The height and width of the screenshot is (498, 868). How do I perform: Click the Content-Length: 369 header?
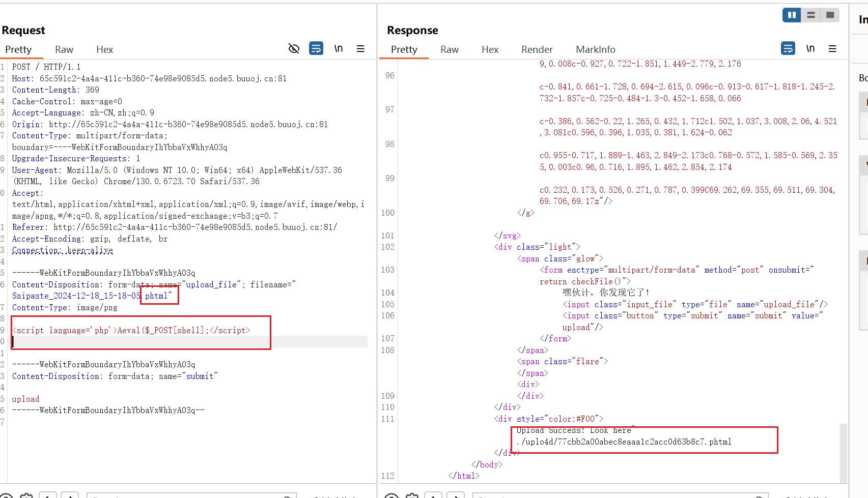[55, 90]
